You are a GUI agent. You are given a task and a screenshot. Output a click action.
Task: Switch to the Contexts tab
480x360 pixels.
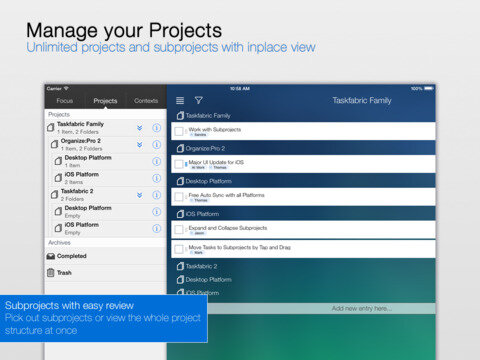146,101
